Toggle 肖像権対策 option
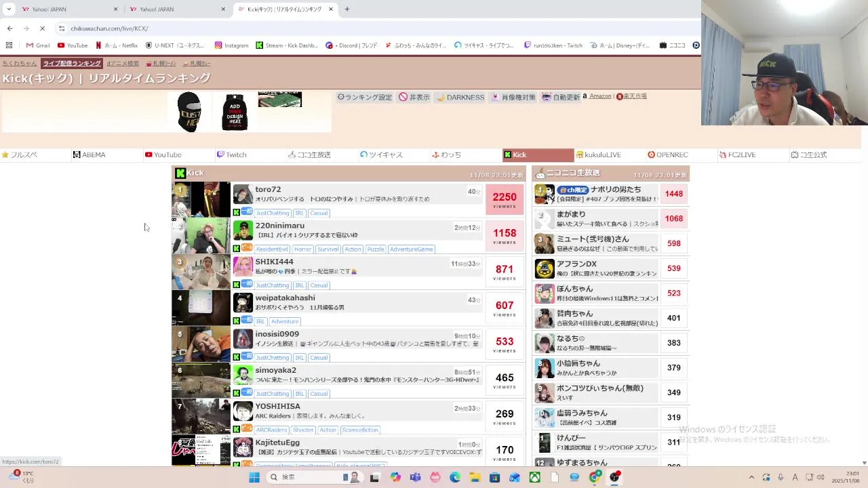Image resolution: width=868 pixels, height=488 pixels. point(513,97)
